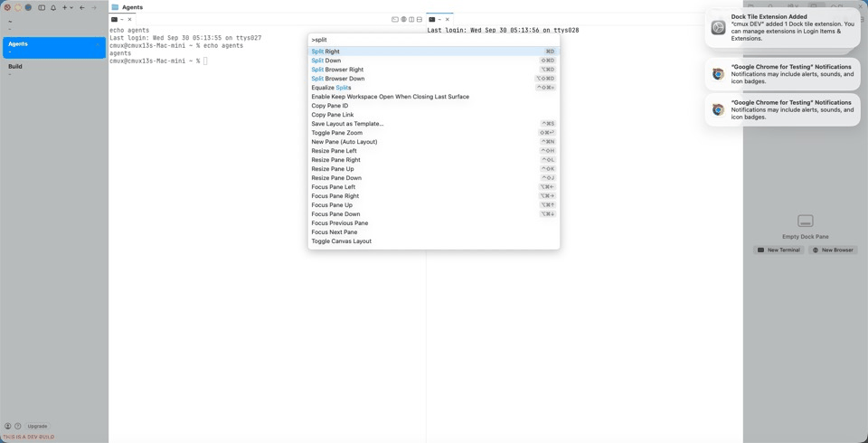Click New Browser in dock pane
Screen dimensions: 868x443
coord(833,250)
